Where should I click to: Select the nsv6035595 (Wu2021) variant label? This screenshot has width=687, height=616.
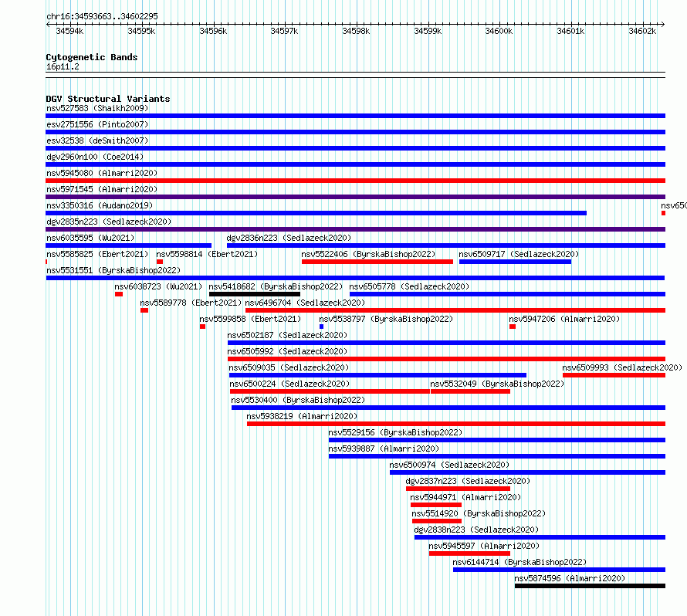(90, 238)
